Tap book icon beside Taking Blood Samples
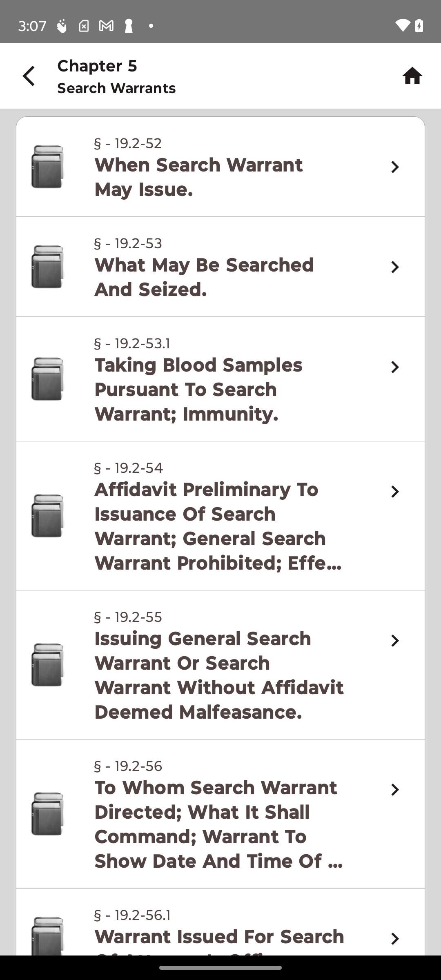The width and height of the screenshot is (441, 980). coord(47,379)
